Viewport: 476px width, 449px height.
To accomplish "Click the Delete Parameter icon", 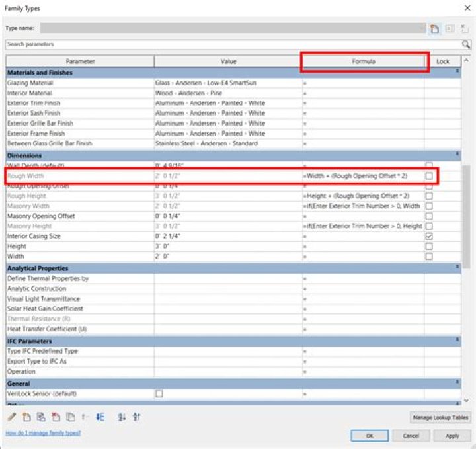I will pos(56,417).
